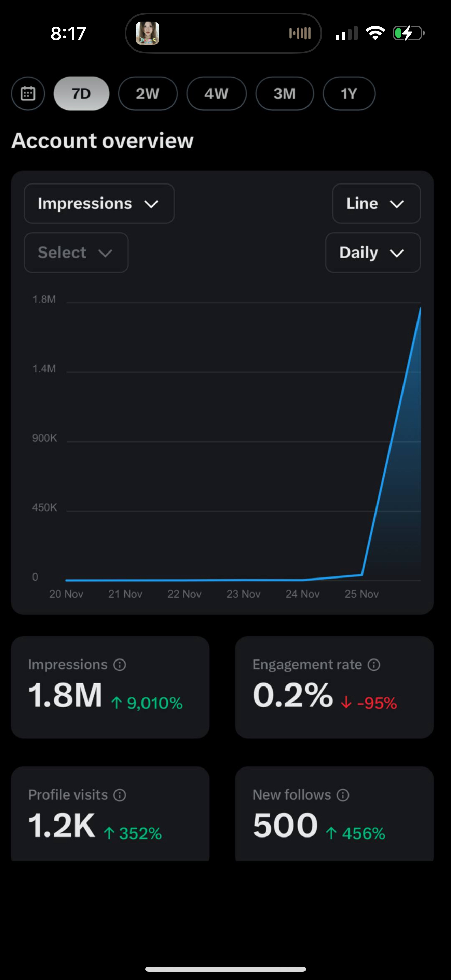Select the 7D time range
Image resolution: width=451 pixels, height=980 pixels.
pyautogui.click(x=81, y=94)
